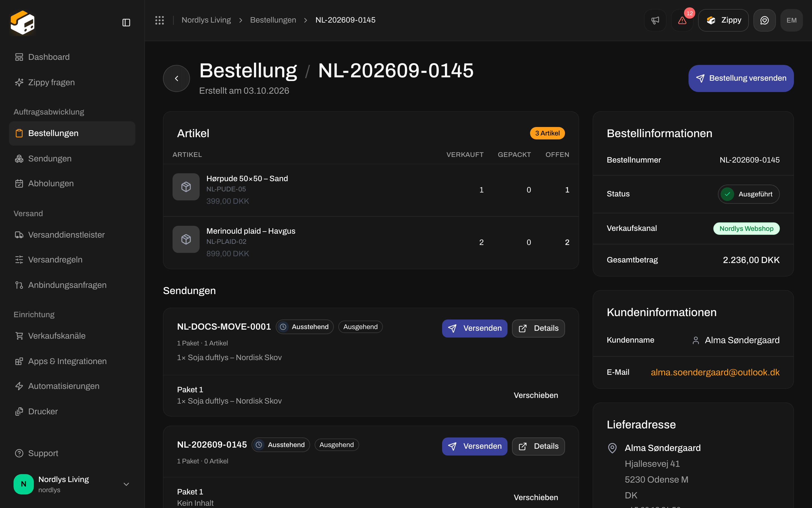Screen dimensions: 812x508
Task: Click Versenden for shipment NL-202609-0145
Action: click(x=475, y=446)
